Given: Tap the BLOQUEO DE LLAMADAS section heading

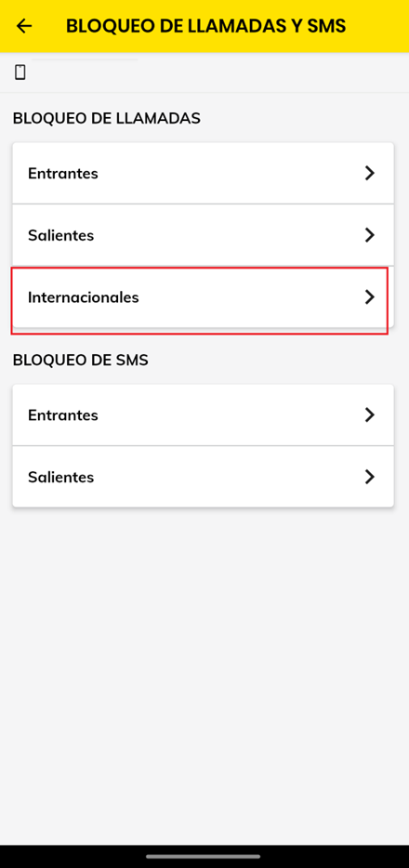Looking at the screenshot, I should pyautogui.click(x=107, y=118).
